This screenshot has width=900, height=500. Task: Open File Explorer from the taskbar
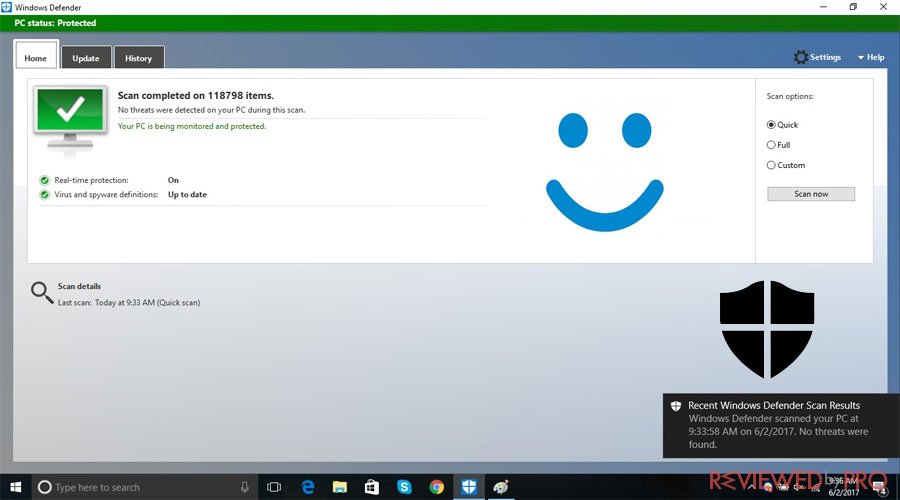pos(340,487)
